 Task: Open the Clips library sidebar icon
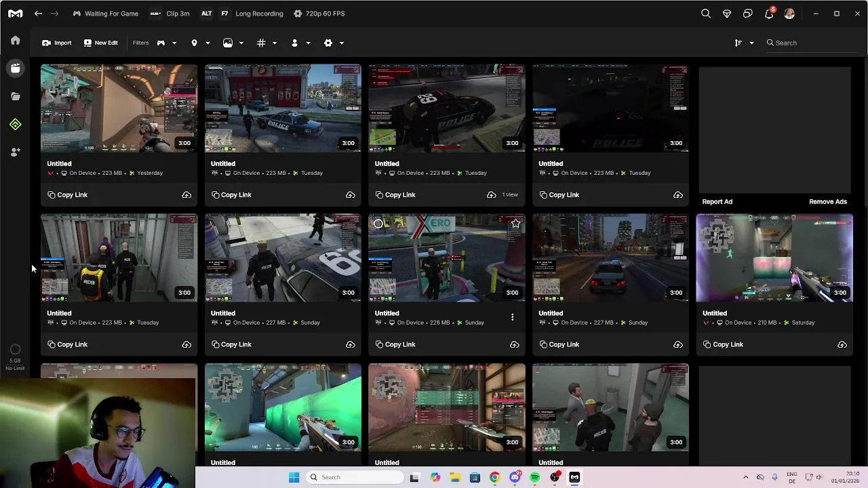[16, 68]
